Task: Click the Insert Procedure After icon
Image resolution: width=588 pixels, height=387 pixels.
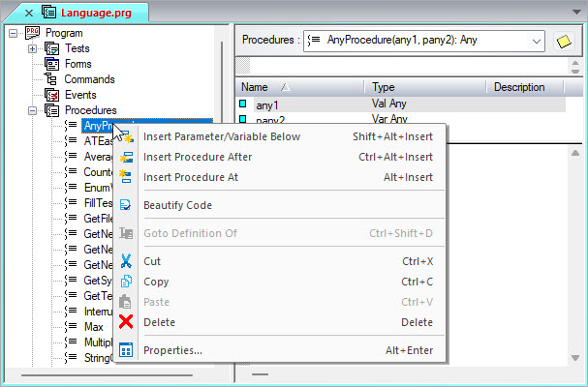Action: tap(126, 157)
